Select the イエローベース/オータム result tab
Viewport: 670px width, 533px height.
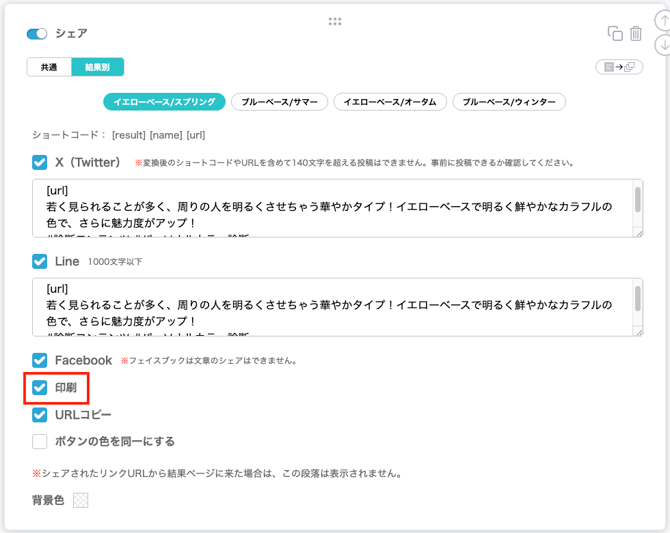pyautogui.click(x=390, y=102)
